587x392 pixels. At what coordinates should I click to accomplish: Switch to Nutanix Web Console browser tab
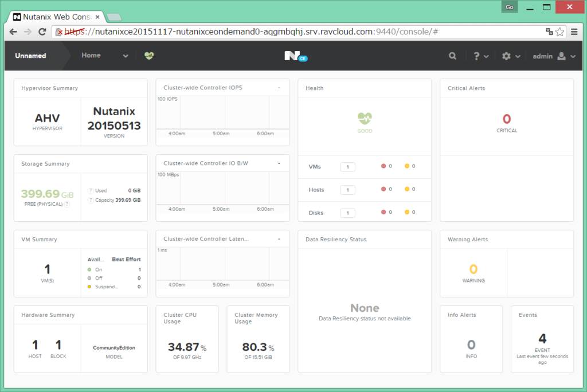click(x=57, y=17)
